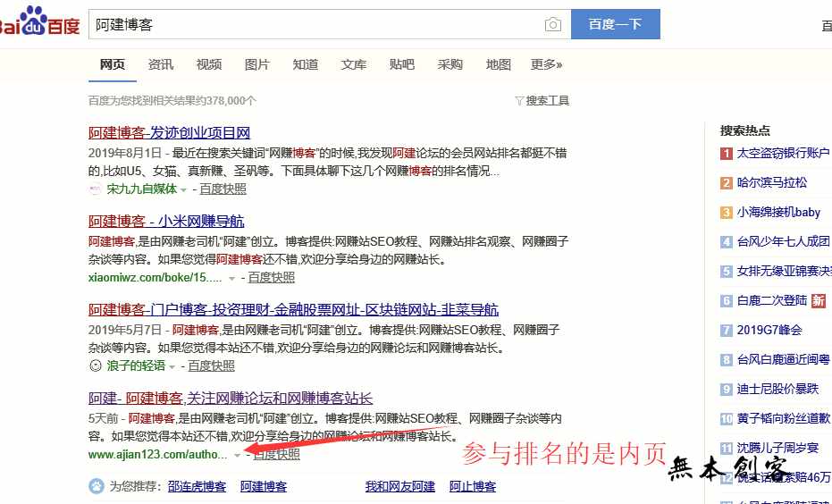Expand dropdown arrow after xiaomiwz.com URL
This screenshot has width=832, height=504.
pyautogui.click(x=231, y=279)
